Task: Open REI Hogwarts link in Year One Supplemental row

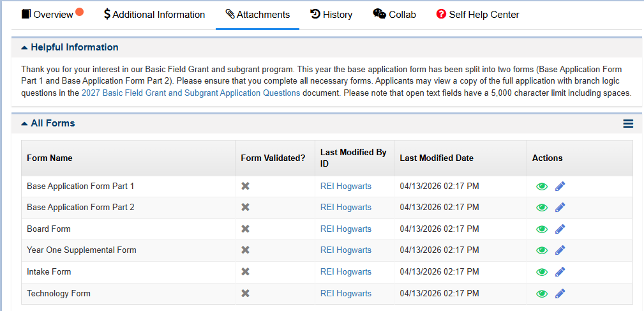Action: tap(346, 250)
